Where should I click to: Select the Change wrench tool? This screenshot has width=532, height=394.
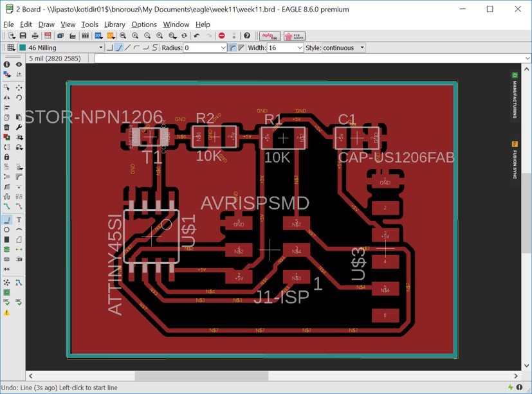(x=19, y=127)
